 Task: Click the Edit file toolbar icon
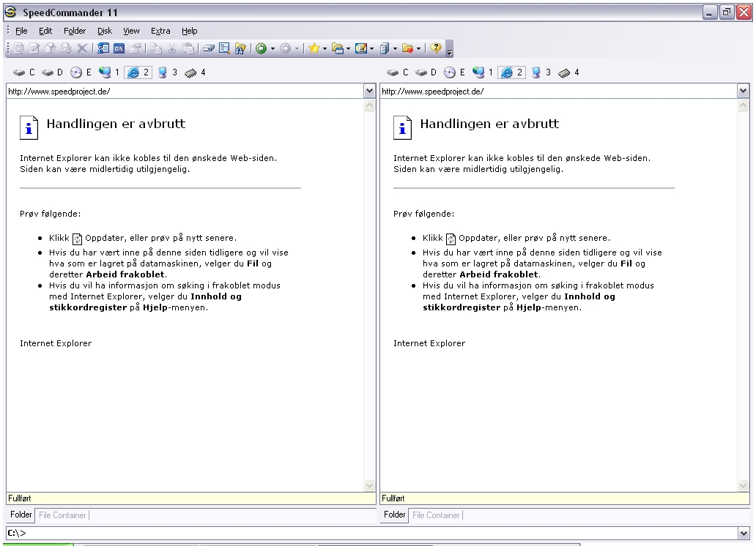pos(34,48)
